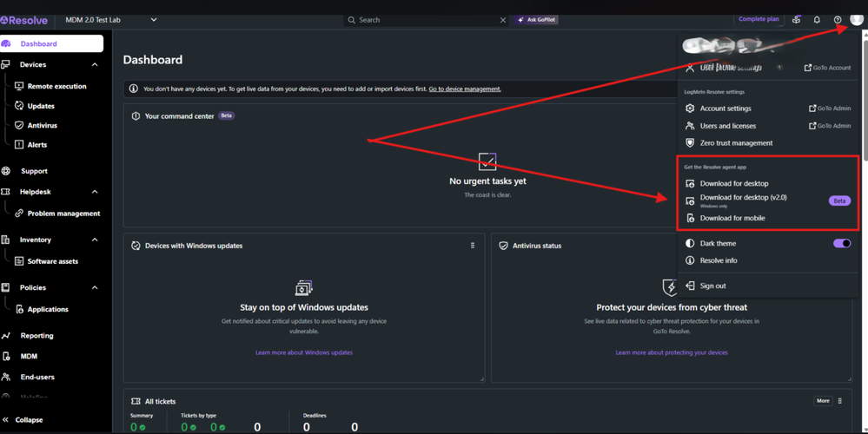Toggle the Dark theme switch
868x434 pixels.
(841, 244)
